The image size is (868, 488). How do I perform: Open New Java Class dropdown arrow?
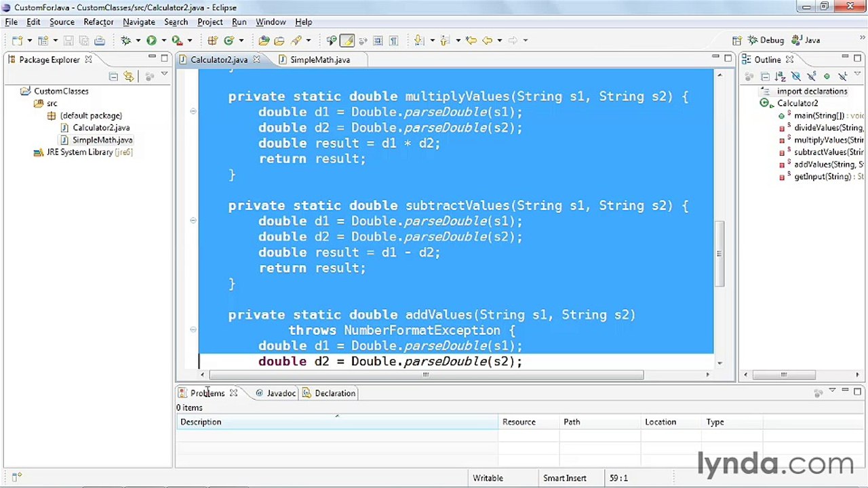click(241, 41)
